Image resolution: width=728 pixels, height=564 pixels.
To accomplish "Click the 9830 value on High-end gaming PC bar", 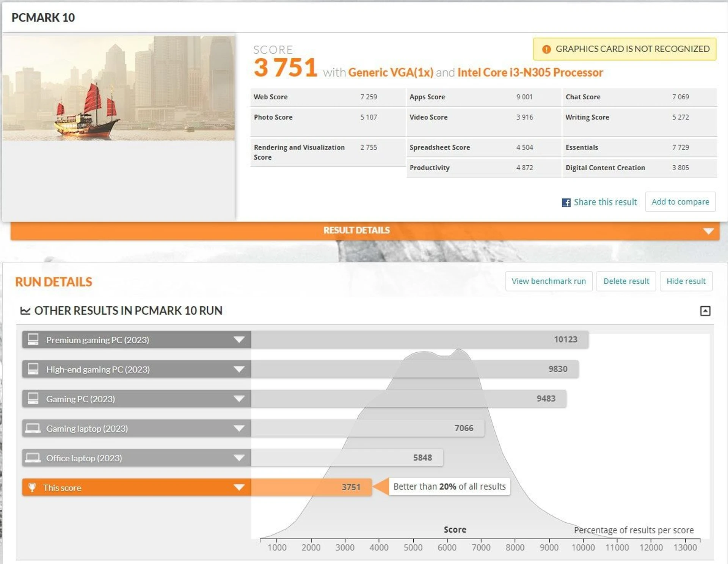I will coord(558,369).
